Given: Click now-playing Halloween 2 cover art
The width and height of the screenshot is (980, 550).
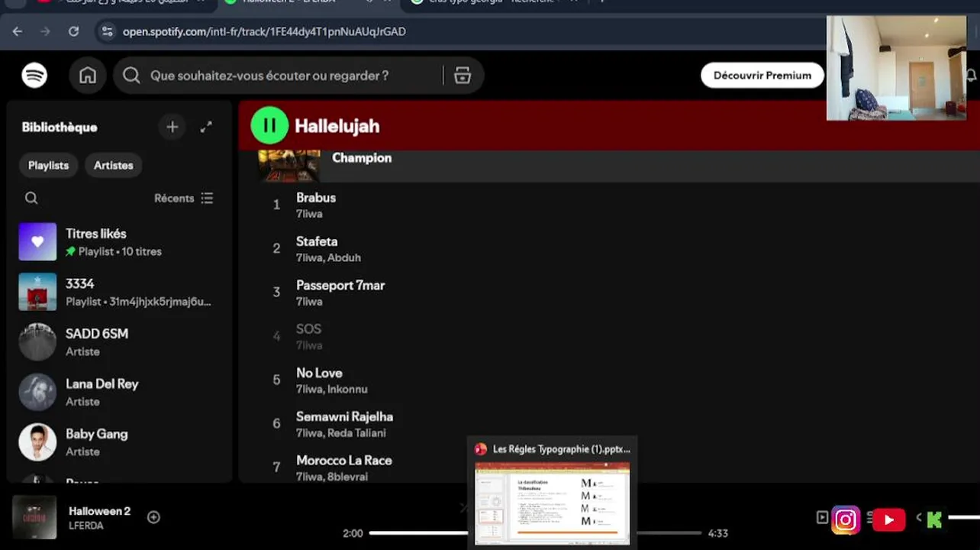Looking at the screenshot, I should pyautogui.click(x=34, y=517).
